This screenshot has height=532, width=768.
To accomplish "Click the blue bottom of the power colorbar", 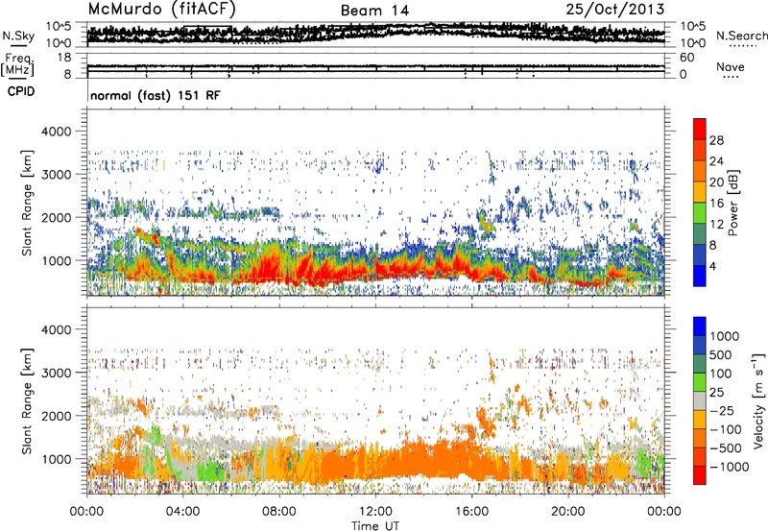I will (x=700, y=276).
